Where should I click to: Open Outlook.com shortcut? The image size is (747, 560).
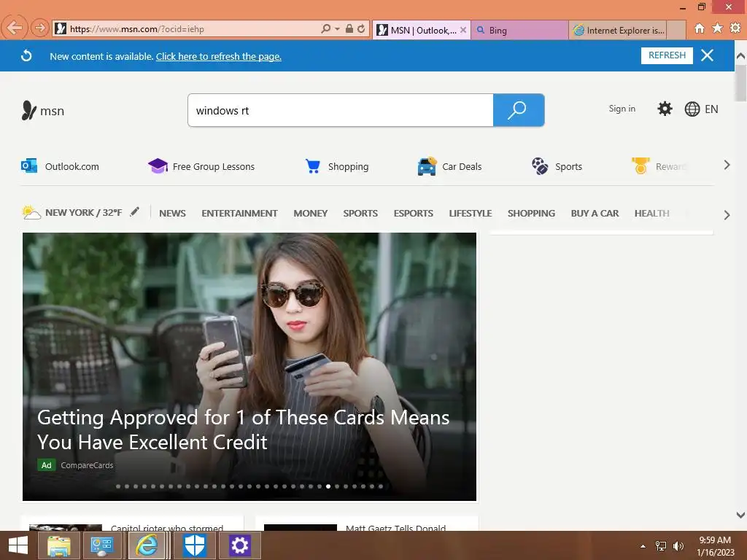(x=60, y=166)
